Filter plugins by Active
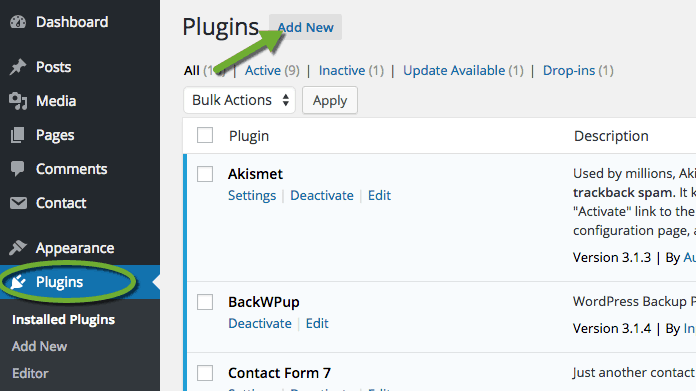696x391 pixels. click(263, 71)
